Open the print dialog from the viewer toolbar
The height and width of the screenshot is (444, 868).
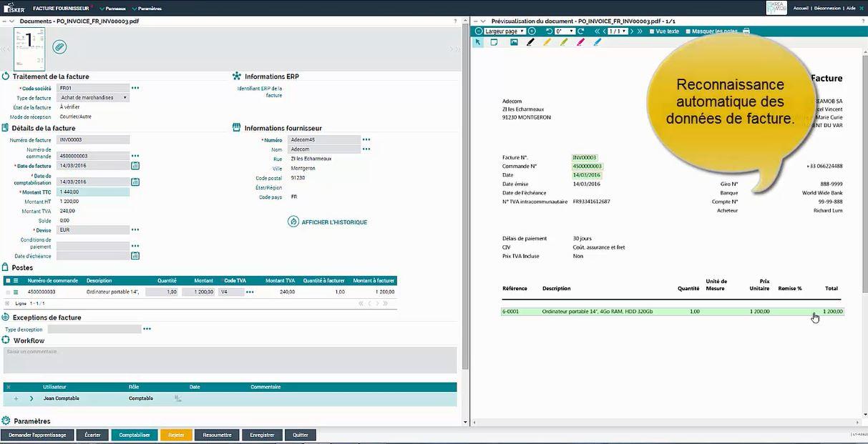click(x=746, y=31)
